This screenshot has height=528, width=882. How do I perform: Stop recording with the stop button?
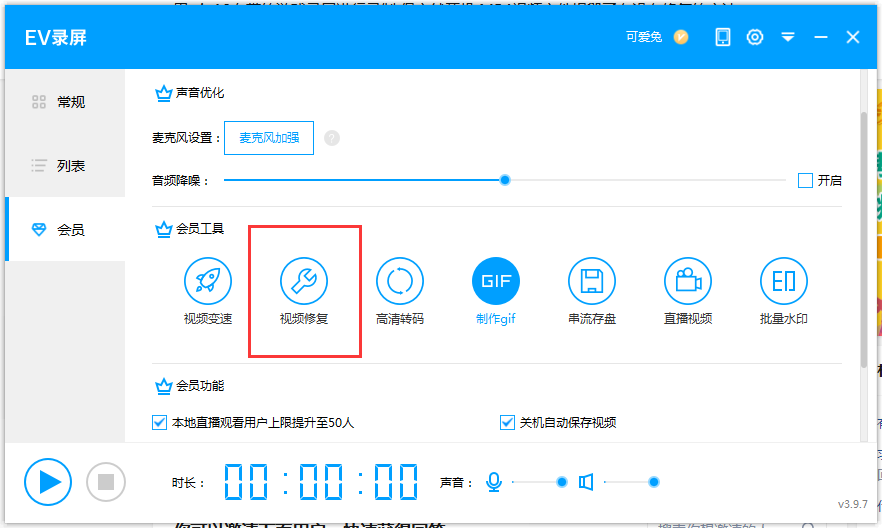106,482
